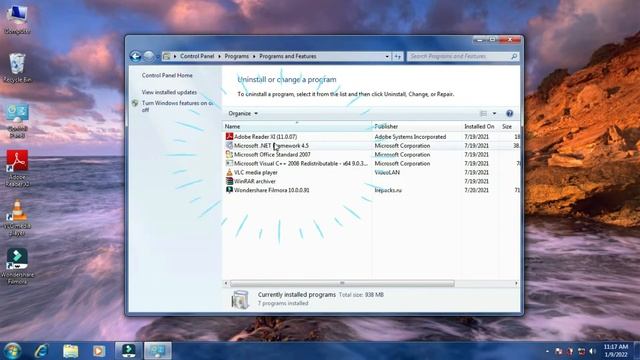The image size is (640, 360).
Task: Click the volume speaker tray icon
Action: tap(593, 351)
